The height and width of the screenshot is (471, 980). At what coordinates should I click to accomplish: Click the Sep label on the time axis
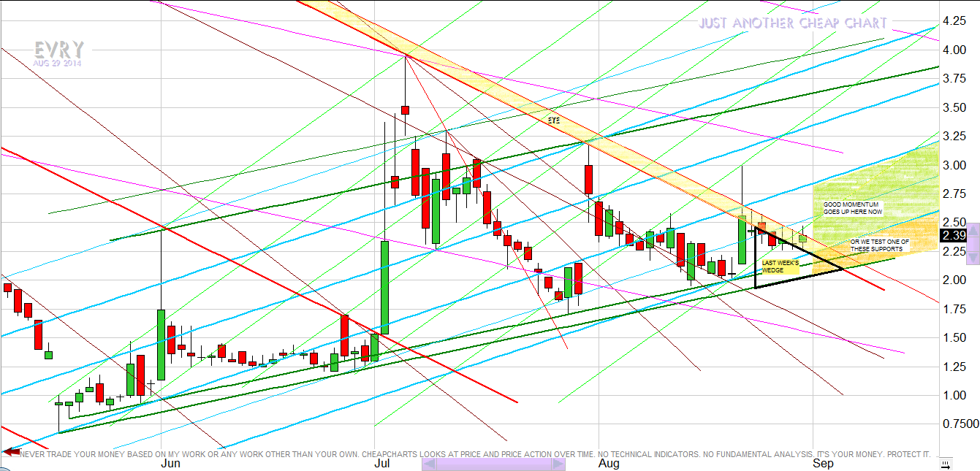coord(823,463)
